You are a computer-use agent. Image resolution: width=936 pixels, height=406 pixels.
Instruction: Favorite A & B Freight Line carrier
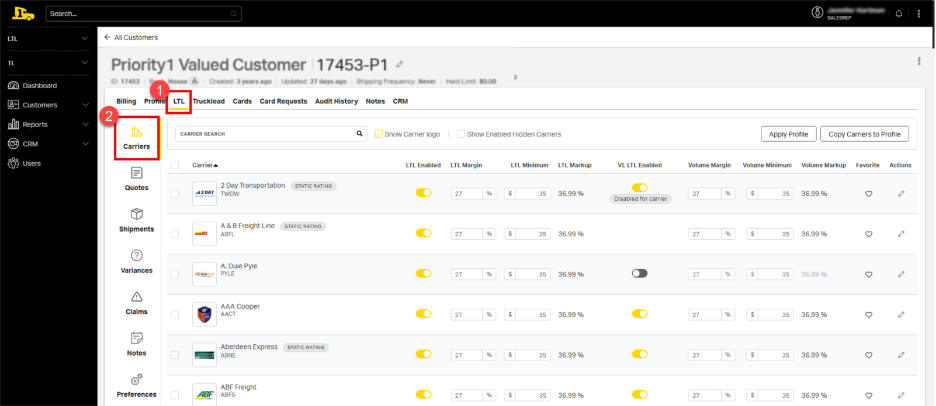869,234
